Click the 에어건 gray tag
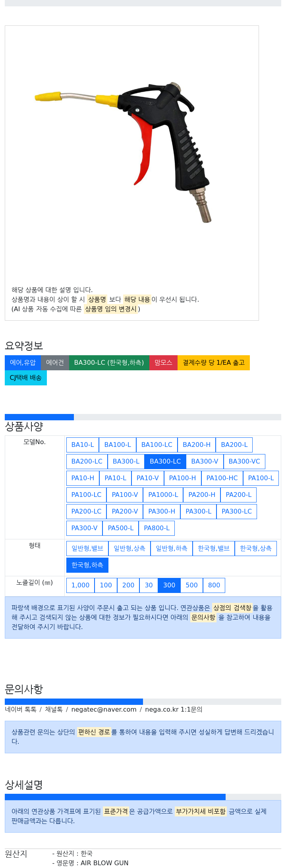The image size is (286, 868). point(55,362)
